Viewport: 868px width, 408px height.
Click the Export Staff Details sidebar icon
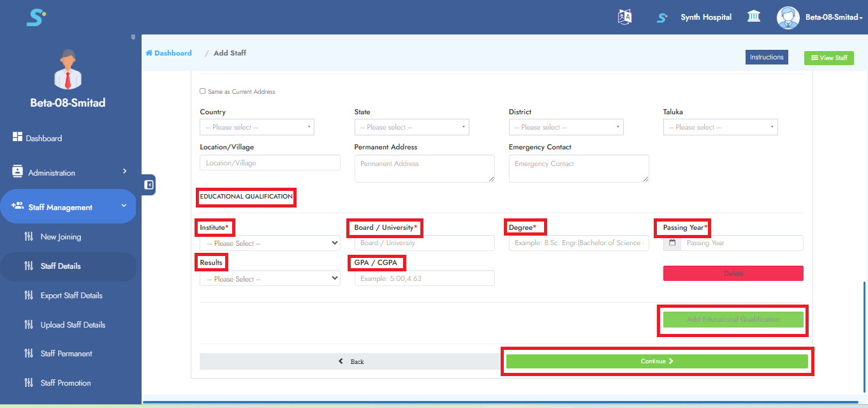(x=29, y=296)
